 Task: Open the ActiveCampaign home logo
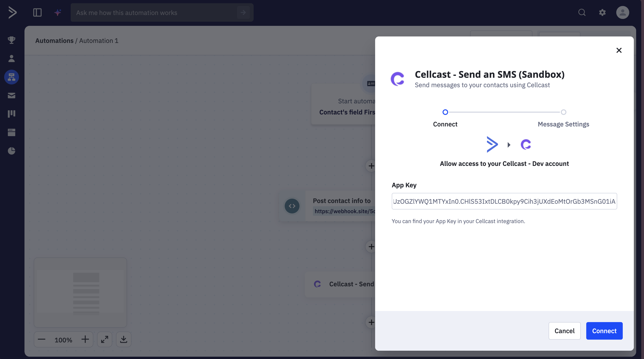(x=12, y=12)
